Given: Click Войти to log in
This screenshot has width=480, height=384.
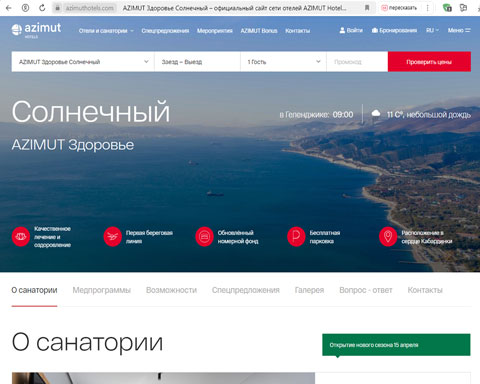Looking at the screenshot, I should (x=351, y=30).
